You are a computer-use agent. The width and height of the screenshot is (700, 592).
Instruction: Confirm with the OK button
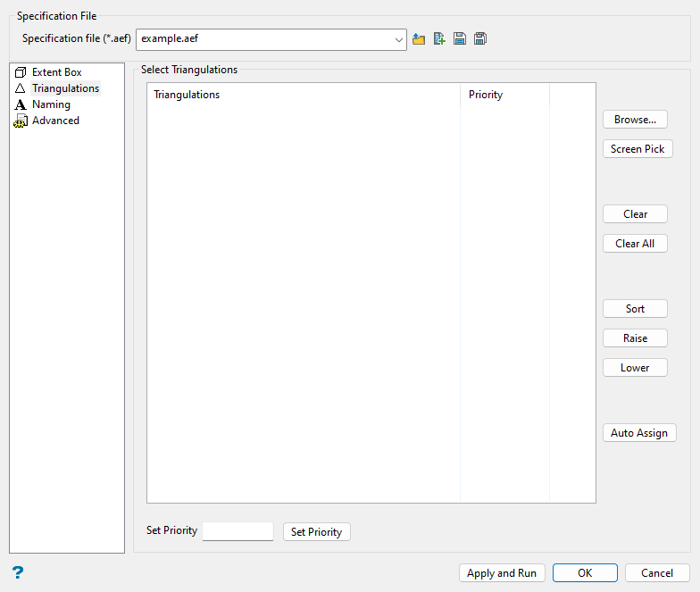585,573
